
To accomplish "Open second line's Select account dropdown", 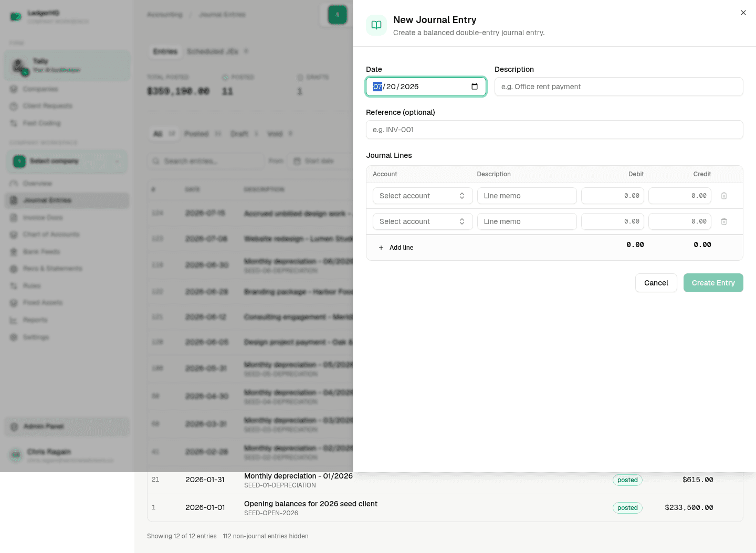I will [x=423, y=221].
